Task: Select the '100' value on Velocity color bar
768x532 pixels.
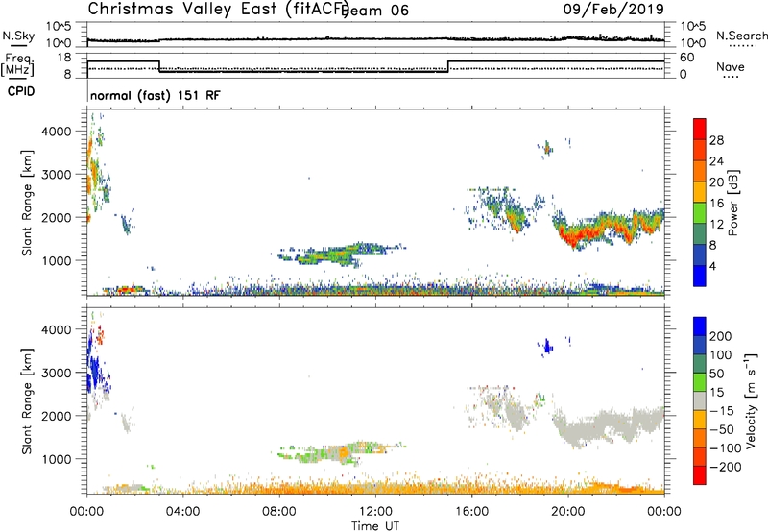Action: [x=721, y=354]
